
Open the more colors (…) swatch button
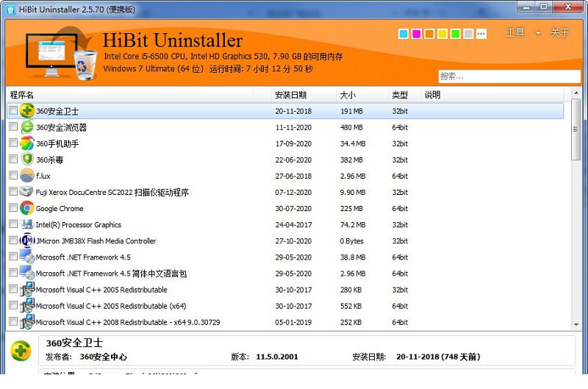tap(481, 34)
